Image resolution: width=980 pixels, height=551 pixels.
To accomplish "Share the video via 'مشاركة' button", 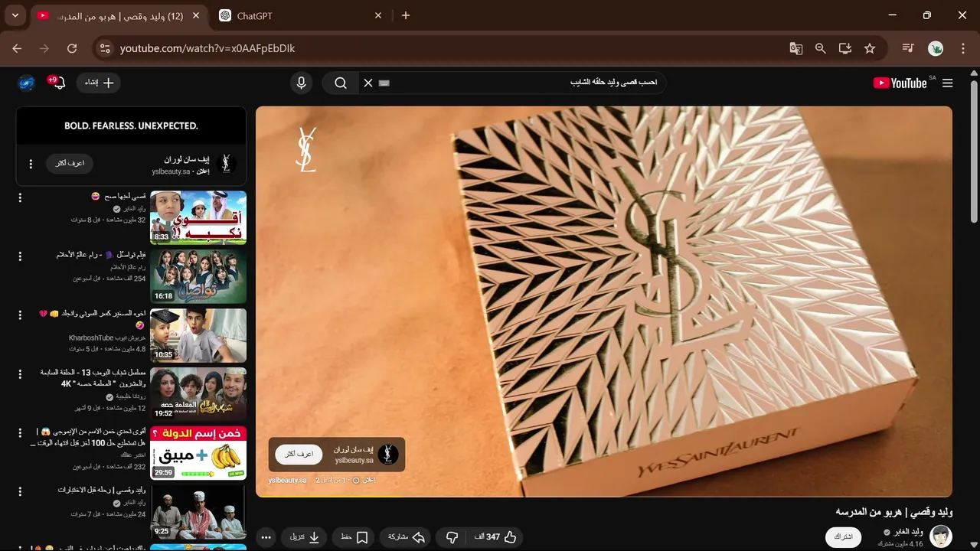I will point(407,537).
